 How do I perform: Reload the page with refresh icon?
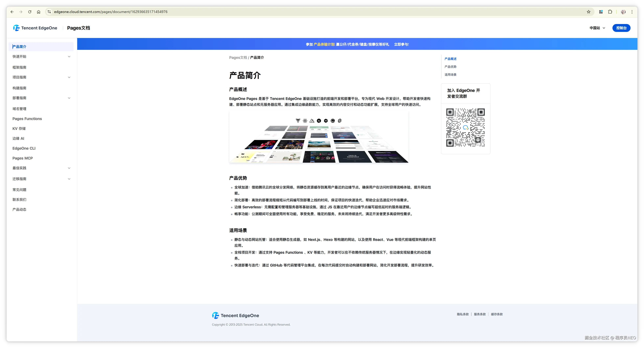30,12
